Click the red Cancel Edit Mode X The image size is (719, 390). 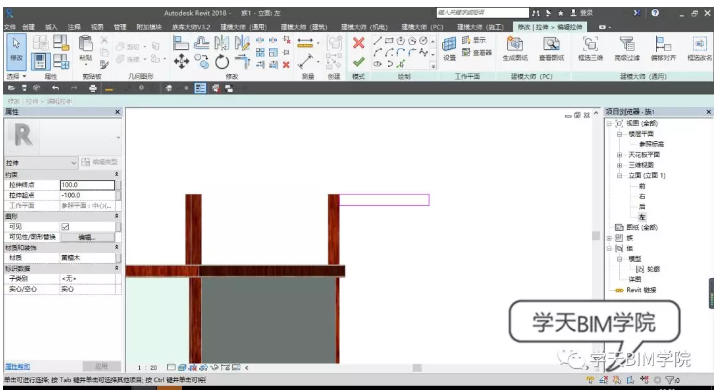click(x=359, y=43)
